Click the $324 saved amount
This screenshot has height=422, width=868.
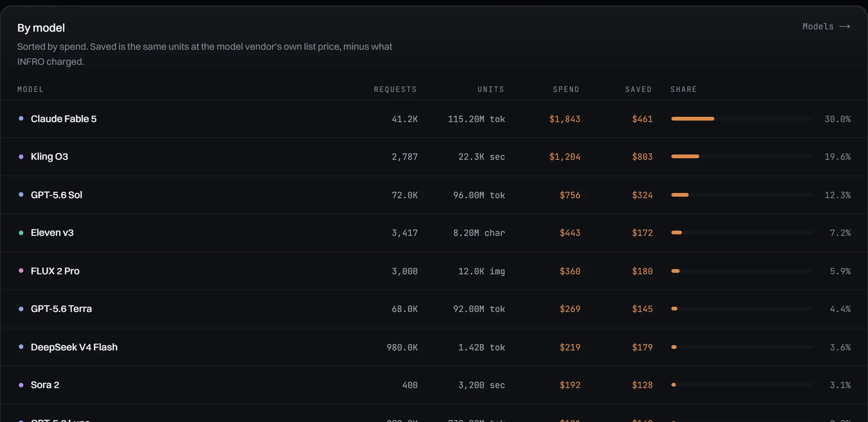pyautogui.click(x=642, y=195)
